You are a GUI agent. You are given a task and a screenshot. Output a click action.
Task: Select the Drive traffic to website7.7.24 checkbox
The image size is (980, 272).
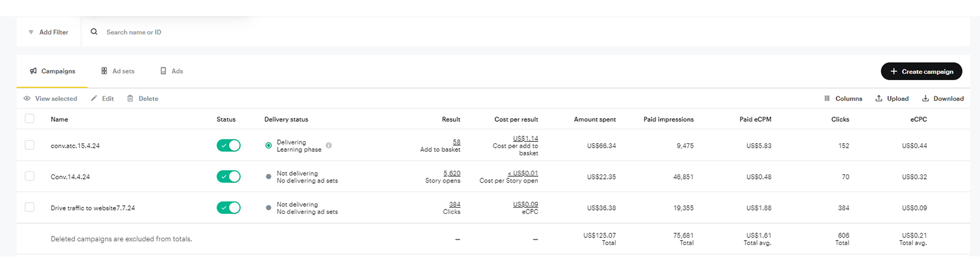pos(29,208)
